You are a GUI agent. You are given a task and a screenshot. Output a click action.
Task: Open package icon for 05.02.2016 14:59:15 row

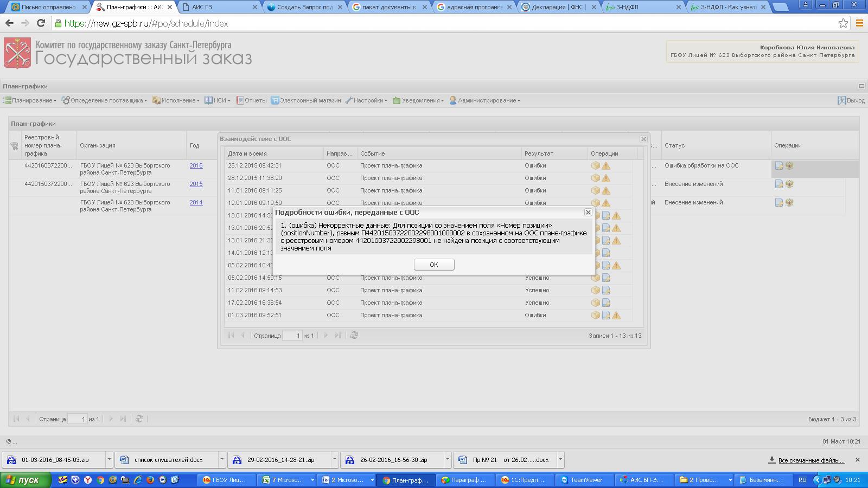[x=596, y=278]
